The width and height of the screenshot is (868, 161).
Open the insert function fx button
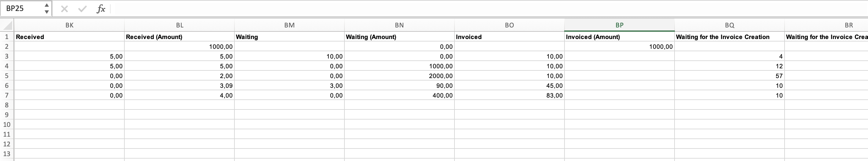101,9
